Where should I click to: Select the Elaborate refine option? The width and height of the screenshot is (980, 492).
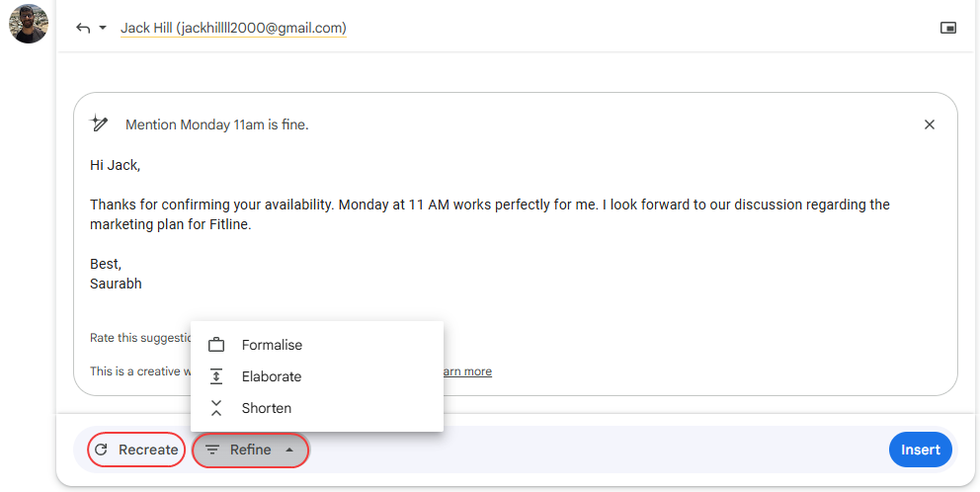[x=272, y=376]
